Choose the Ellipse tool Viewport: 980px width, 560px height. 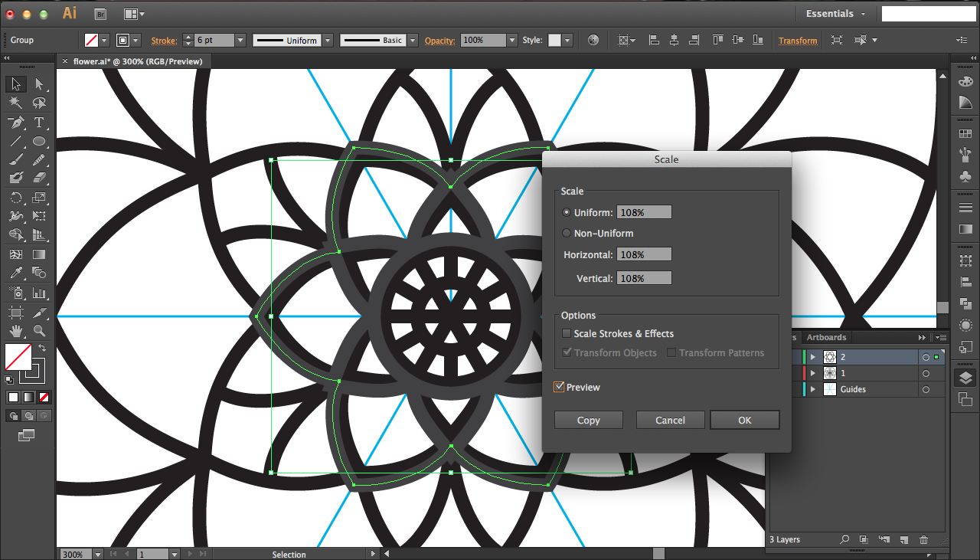[x=39, y=142]
